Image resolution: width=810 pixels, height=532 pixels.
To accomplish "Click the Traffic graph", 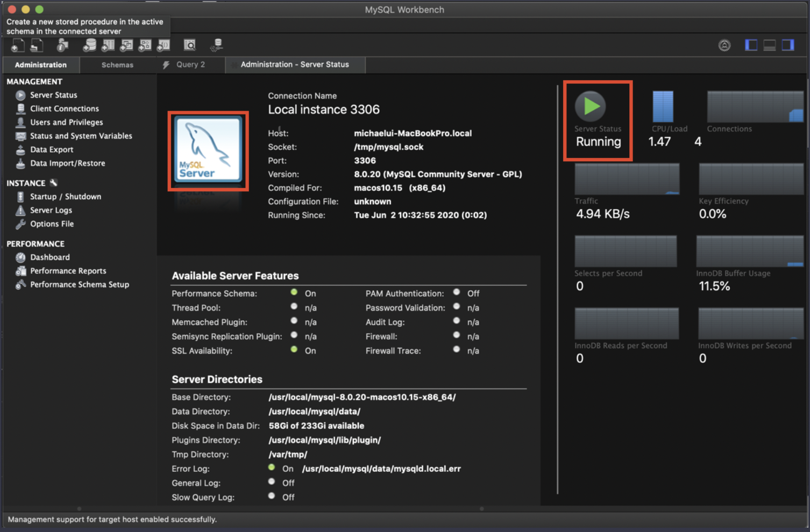I will tap(627, 179).
